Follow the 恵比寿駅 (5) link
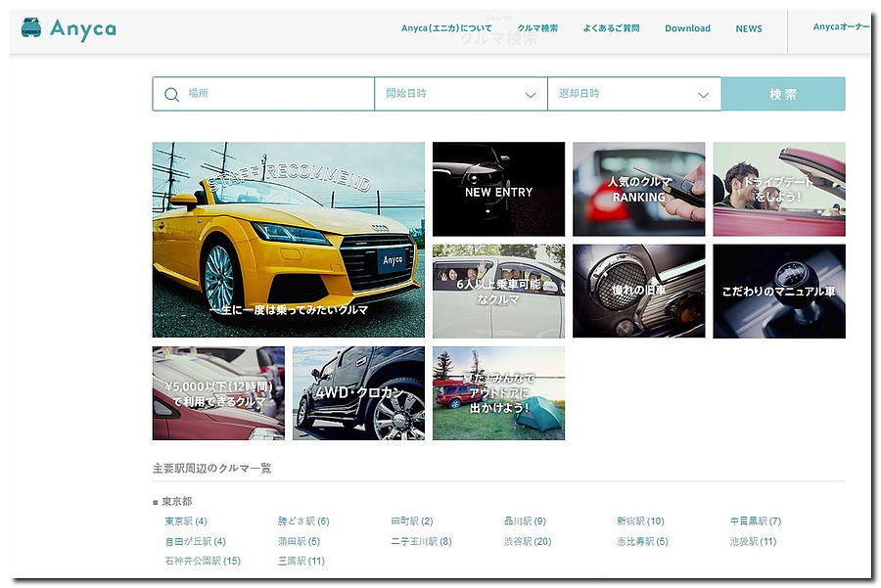Image resolution: width=881 pixels, height=588 pixels. click(x=643, y=541)
